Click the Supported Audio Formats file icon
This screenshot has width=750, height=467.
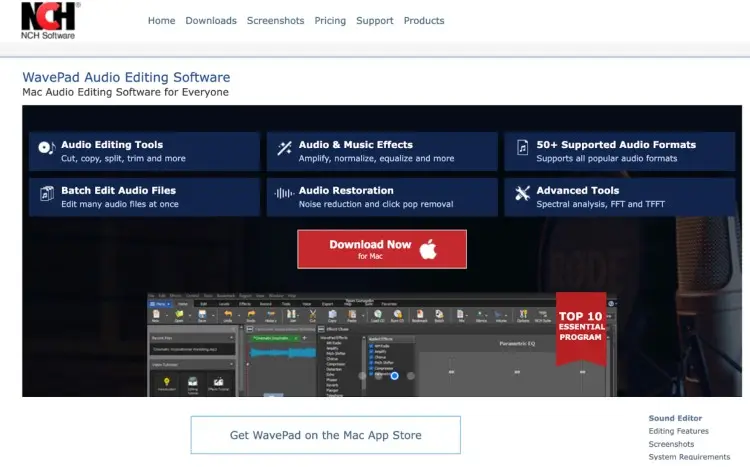[x=522, y=147]
